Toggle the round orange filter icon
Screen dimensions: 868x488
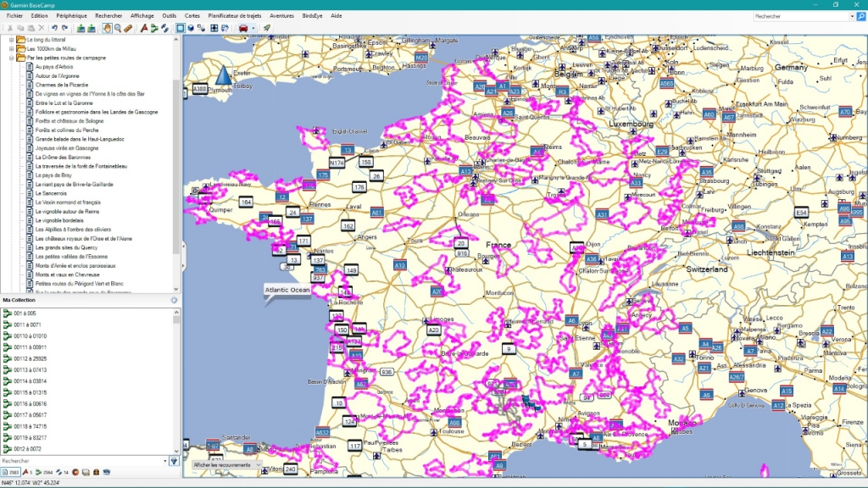pos(75,472)
